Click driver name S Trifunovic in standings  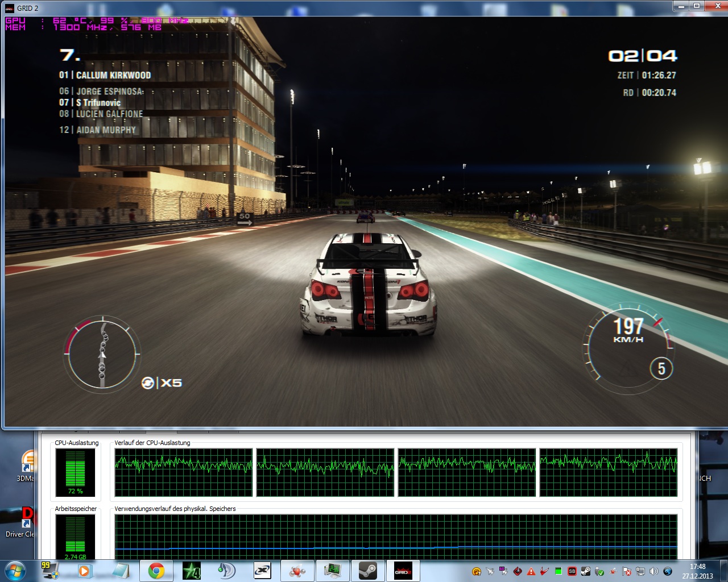point(98,103)
